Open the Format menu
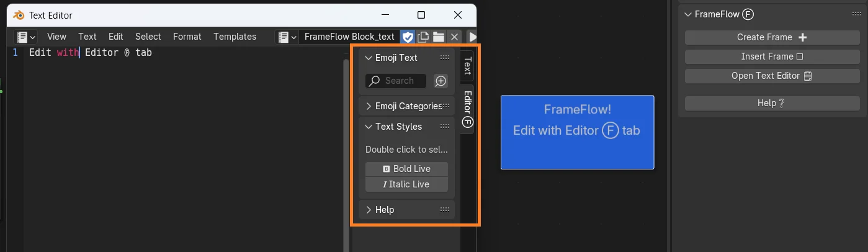Image resolution: width=868 pixels, height=252 pixels. (x=187, y=37)
